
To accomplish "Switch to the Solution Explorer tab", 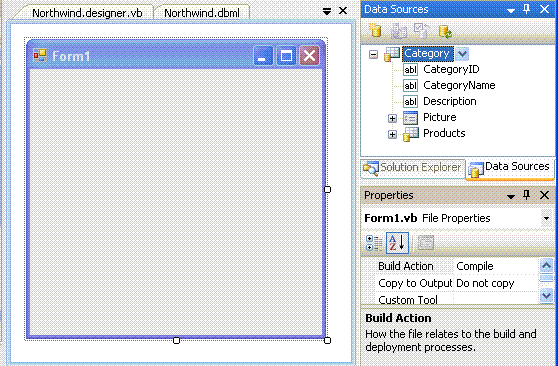I will [414, 168].
